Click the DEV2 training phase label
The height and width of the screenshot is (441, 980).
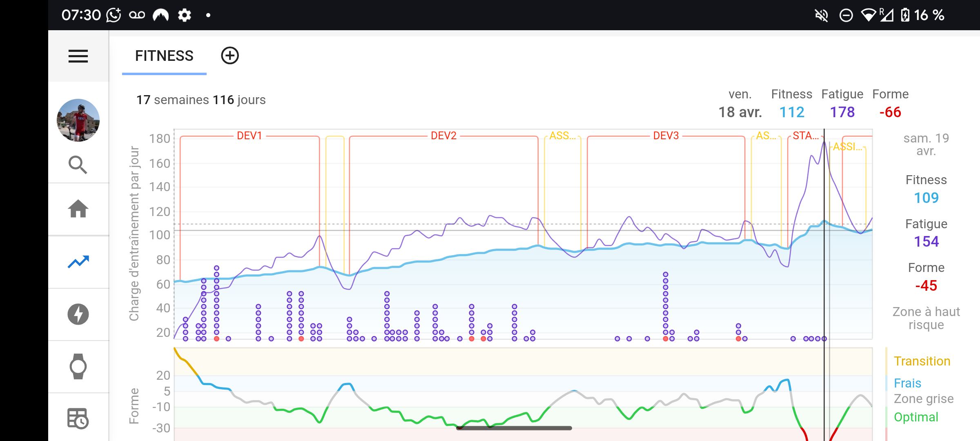click(x=443, y=136)
